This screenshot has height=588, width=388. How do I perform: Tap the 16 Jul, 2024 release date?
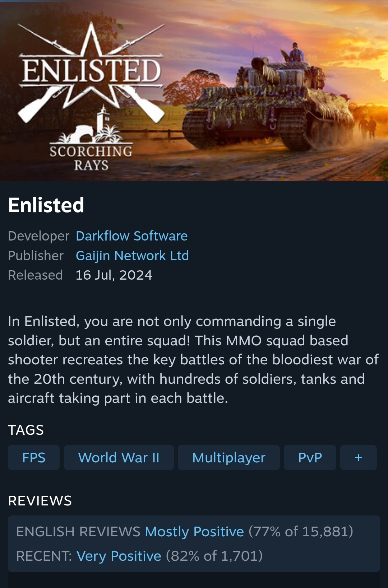point(114,275)
